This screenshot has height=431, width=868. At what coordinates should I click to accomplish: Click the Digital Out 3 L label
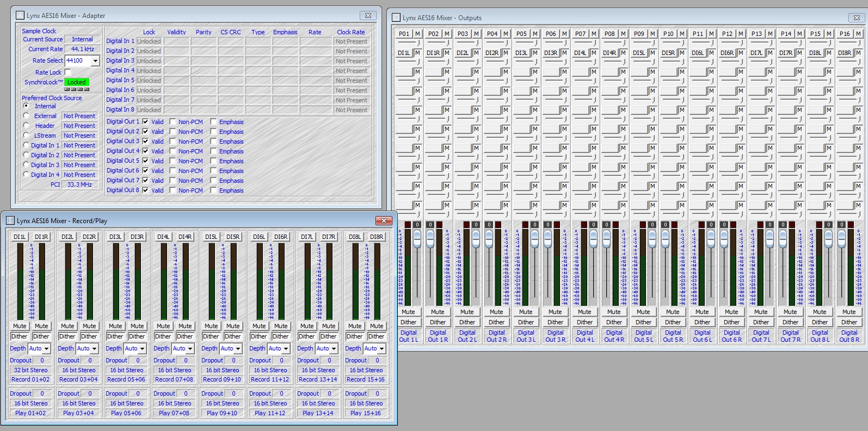click(x=526, y=336)
